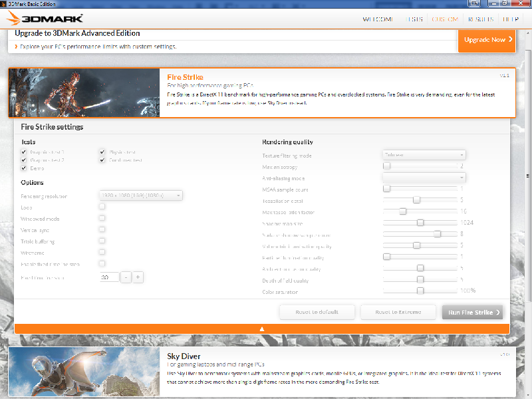Click the Fire Strike benchmark thumbnail

click(x=84, y=92)
